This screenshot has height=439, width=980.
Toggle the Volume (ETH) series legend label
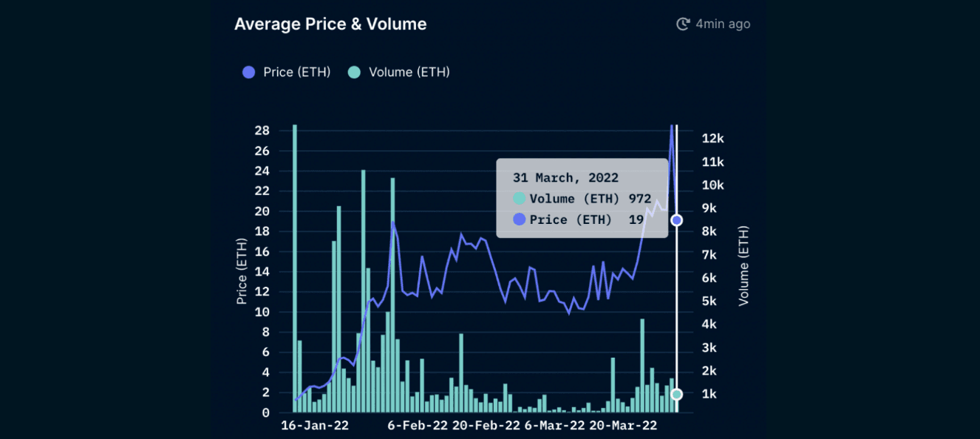click(x=409, y=72)
